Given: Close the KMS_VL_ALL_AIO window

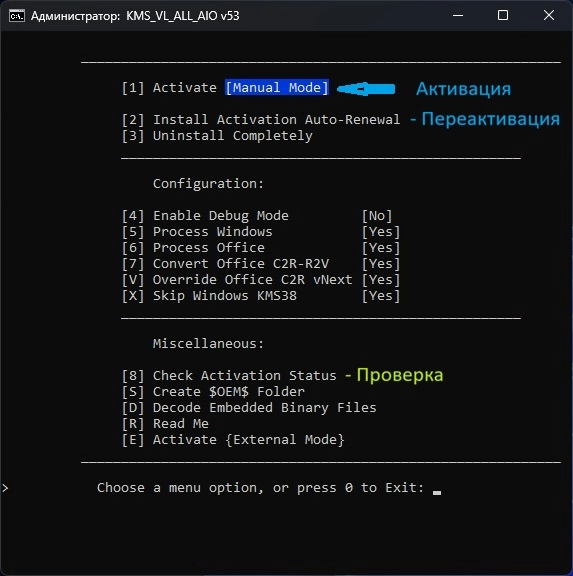Looking at the screenshot, I should click(x=549, y=15).
